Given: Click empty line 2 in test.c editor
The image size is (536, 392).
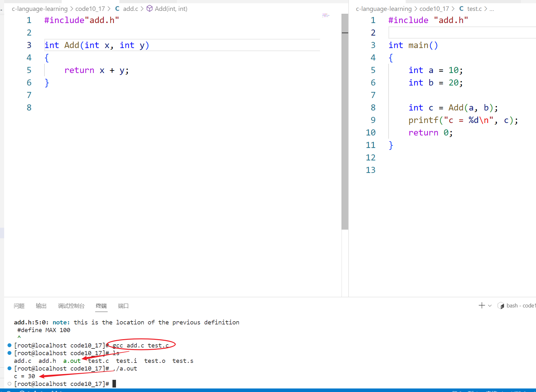Looking at the screenshot, I should tap(462, 33).
